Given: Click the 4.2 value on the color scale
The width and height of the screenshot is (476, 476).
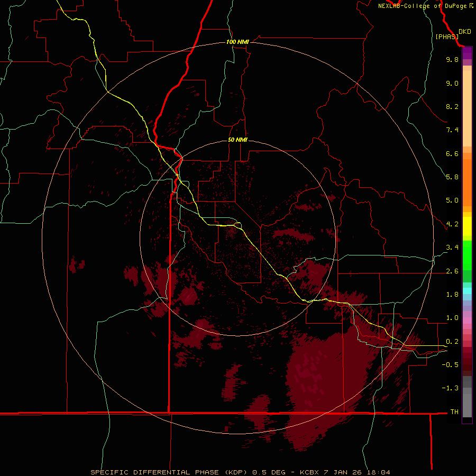Looking at the screenshot, I should [x=452, y=224].
